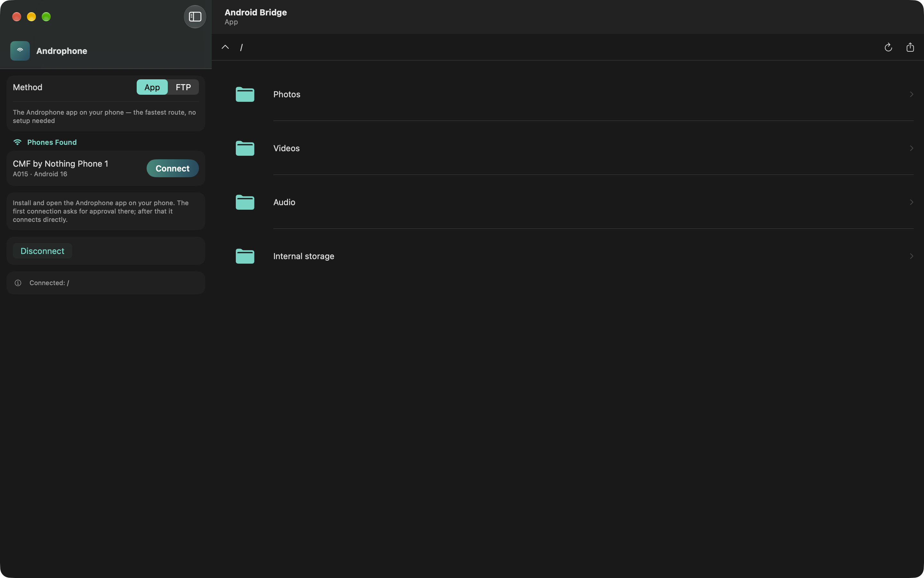
Task: Click the 'Phones Found' heading
Action: [52, 142]
